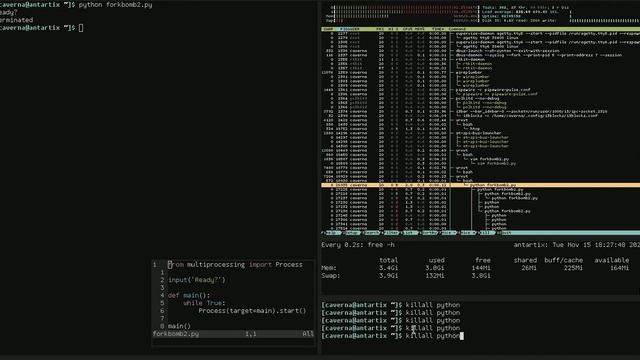The height and width of the screenshot is (360, 640).
Task: Toggle the F5 tree/list view in htop's function bar
Action: click(x=410, y=233)
